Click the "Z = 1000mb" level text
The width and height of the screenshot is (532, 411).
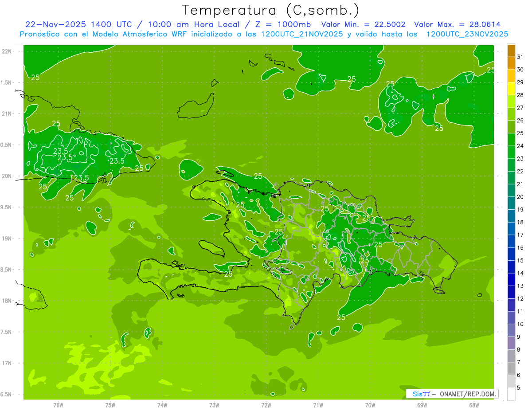284,24
